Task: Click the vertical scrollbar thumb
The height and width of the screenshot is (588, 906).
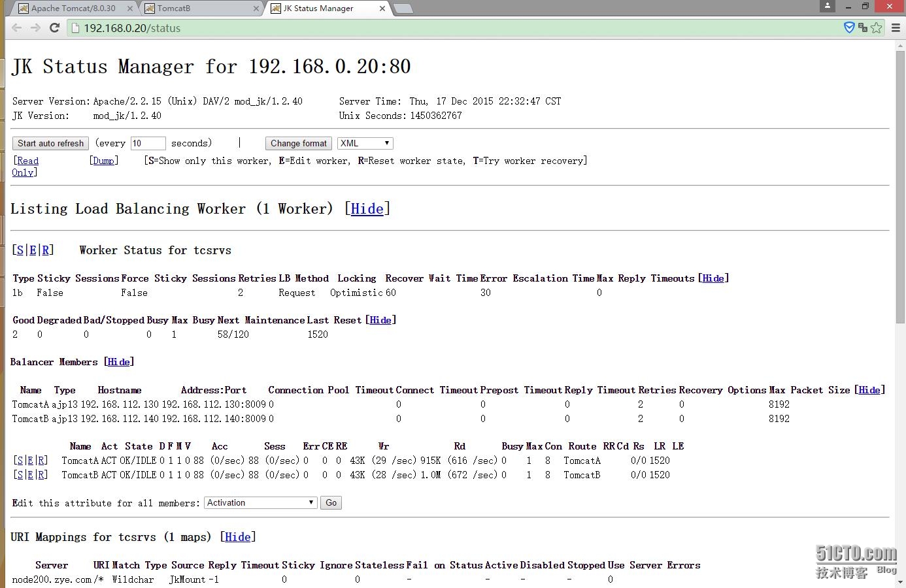Action: click(x=900, y=187)
